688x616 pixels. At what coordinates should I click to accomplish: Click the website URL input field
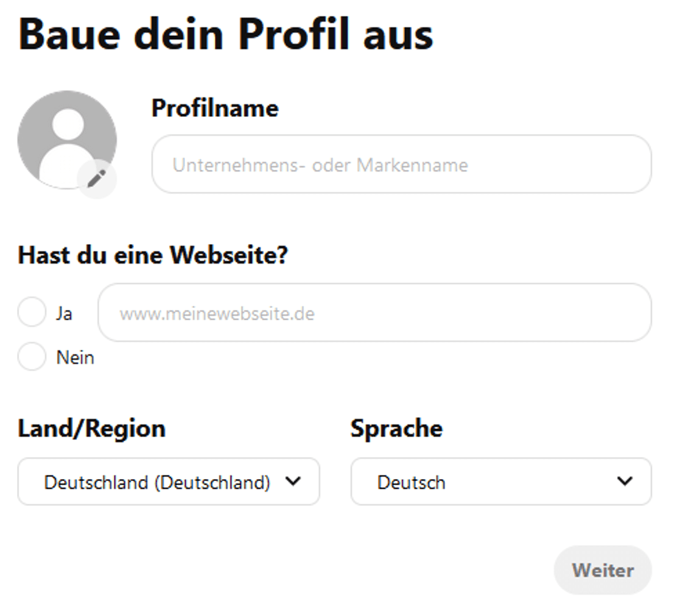pyautogui.click(x=374, y=312)
